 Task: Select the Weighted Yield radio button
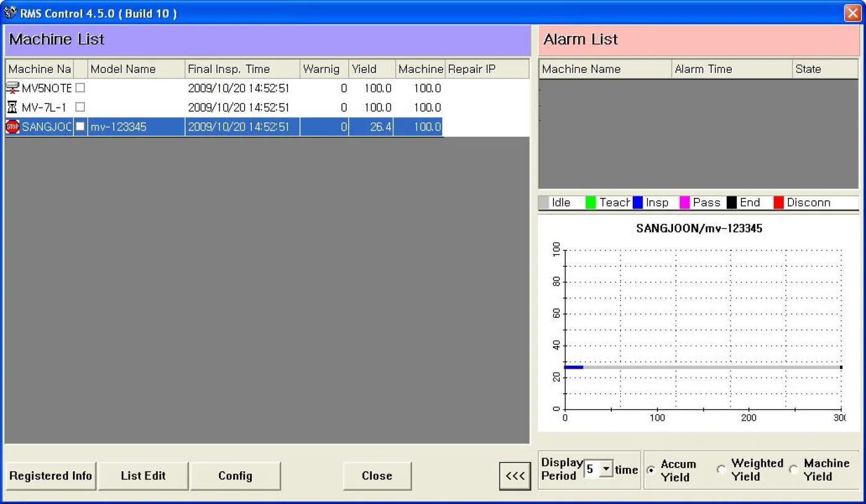click(x=721, y=470)
